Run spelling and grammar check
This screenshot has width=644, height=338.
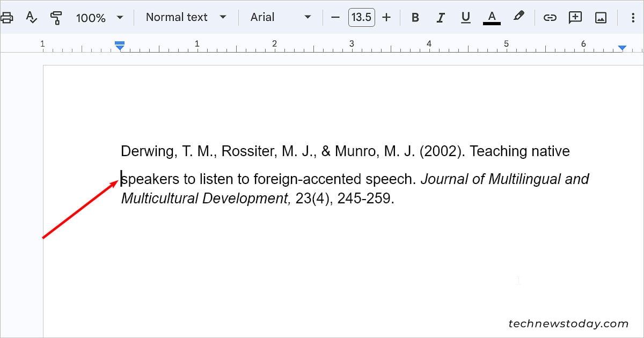(x=32, y=17)
